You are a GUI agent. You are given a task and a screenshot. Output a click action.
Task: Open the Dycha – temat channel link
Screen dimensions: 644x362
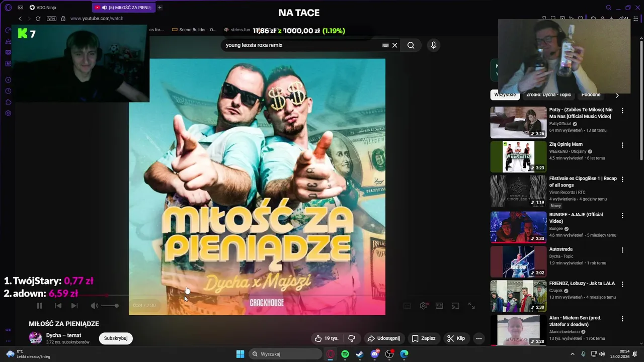(63, 335)
